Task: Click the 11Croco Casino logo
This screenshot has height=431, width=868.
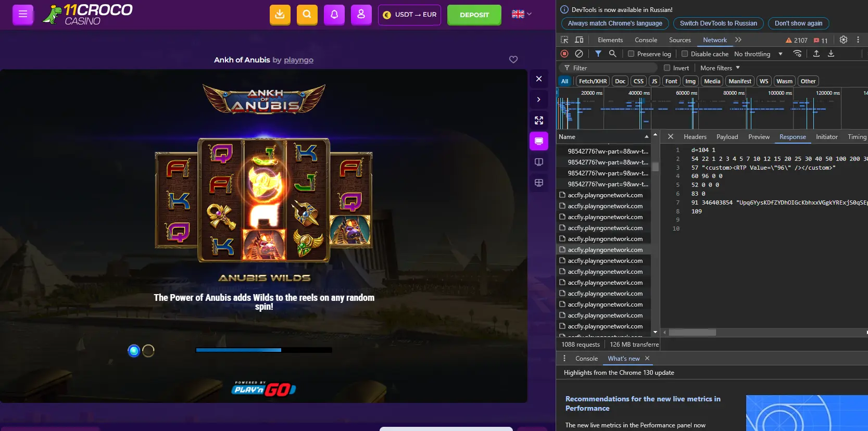Action: (87, 15)
